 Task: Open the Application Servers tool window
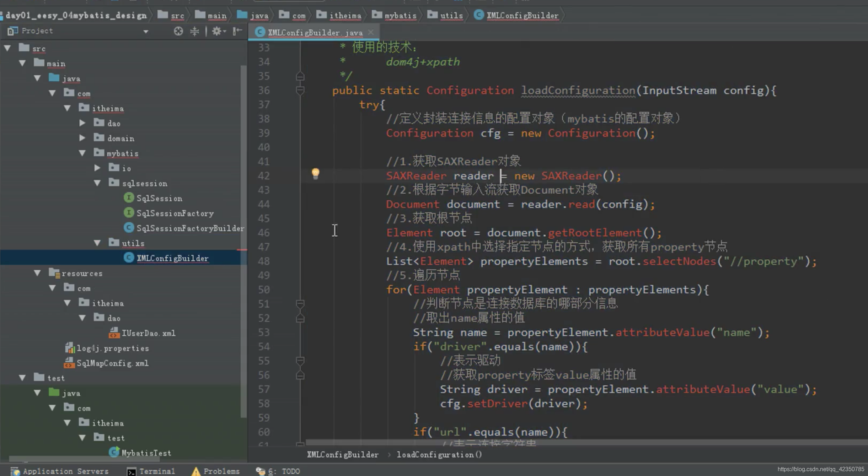click(59, 471)
